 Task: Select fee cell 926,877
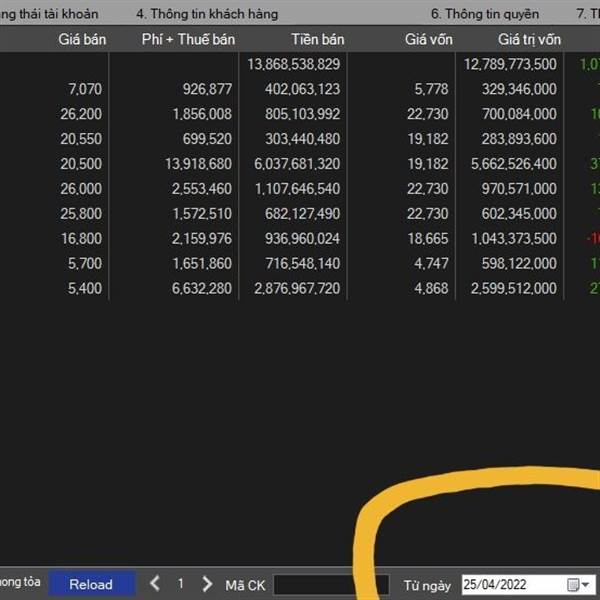207,89
